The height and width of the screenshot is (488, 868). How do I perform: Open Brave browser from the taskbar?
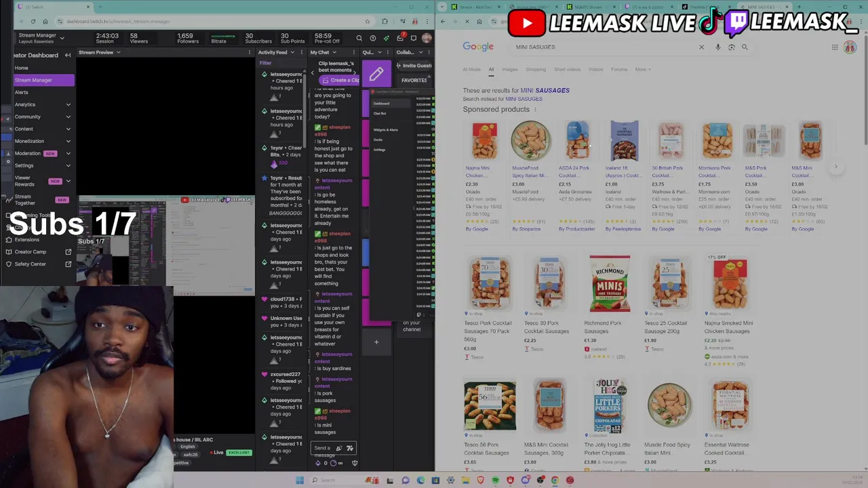tap(481, 480)
